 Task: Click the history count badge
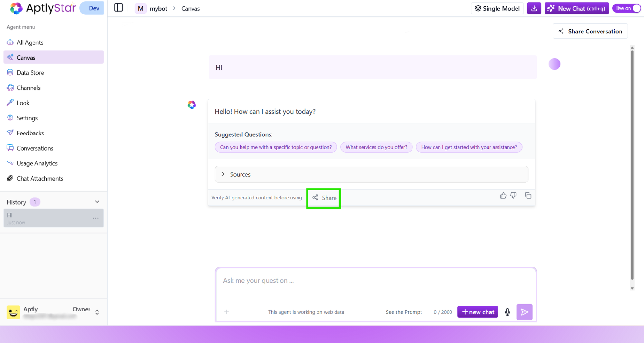pyautogui.click(x=35, y=202)
